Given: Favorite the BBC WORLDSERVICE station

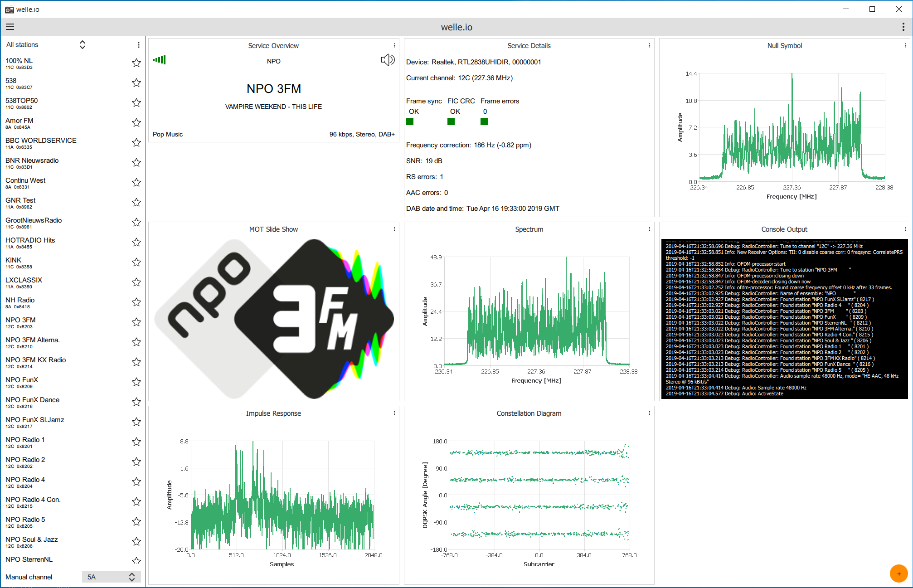Looking at the screenshot, I should 136,143.
